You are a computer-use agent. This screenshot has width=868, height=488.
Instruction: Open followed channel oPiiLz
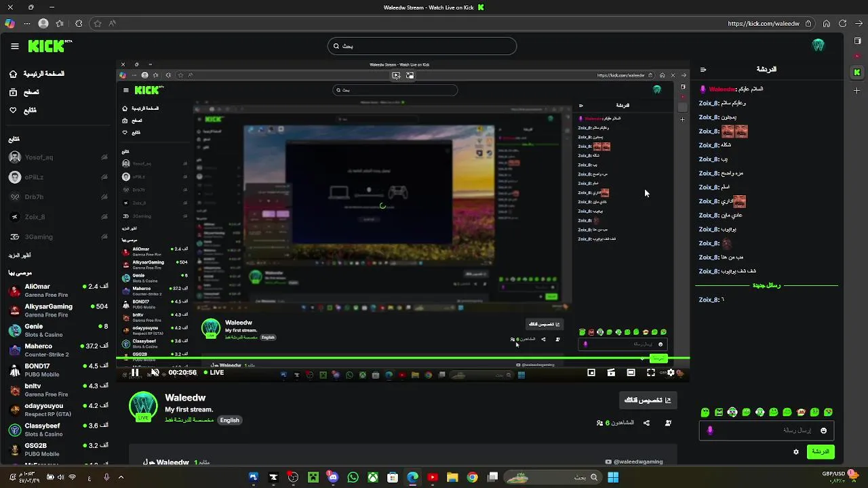58,177
